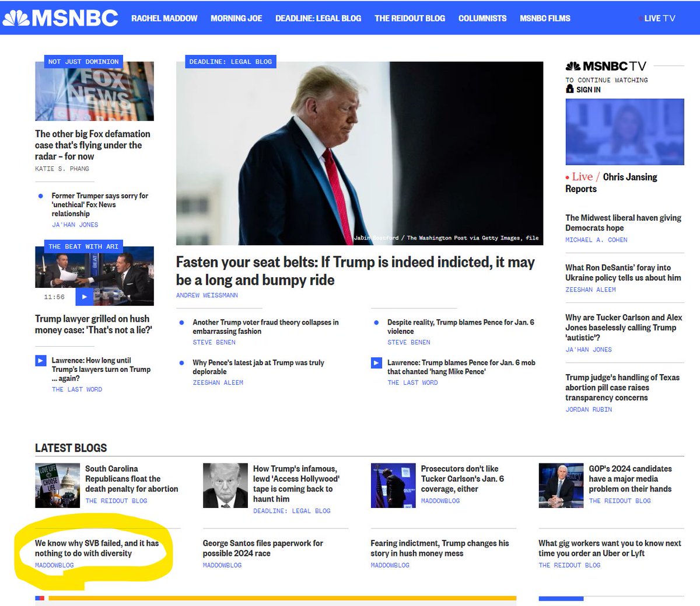This screenshot has width=700, height=606.
Task: Open the main Trump photo
Action: point(359,154)
